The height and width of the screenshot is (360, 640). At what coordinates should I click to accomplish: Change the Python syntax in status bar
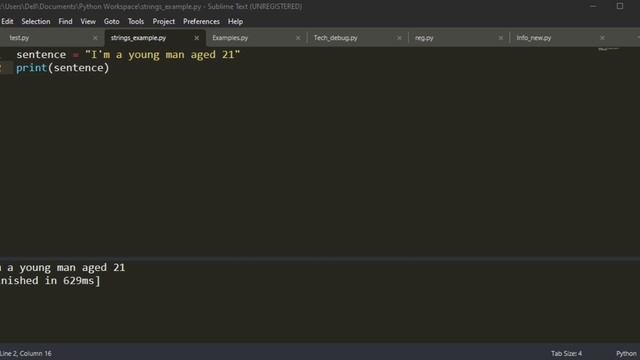tap(626, 353)
